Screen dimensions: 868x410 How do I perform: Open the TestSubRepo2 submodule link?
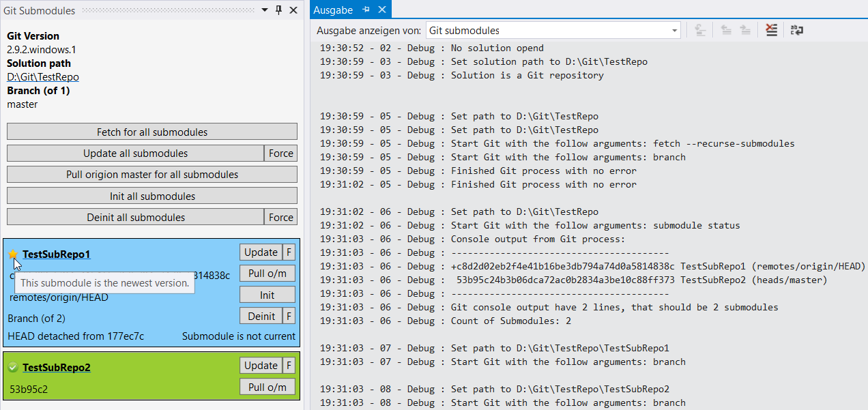coord(57,368)
